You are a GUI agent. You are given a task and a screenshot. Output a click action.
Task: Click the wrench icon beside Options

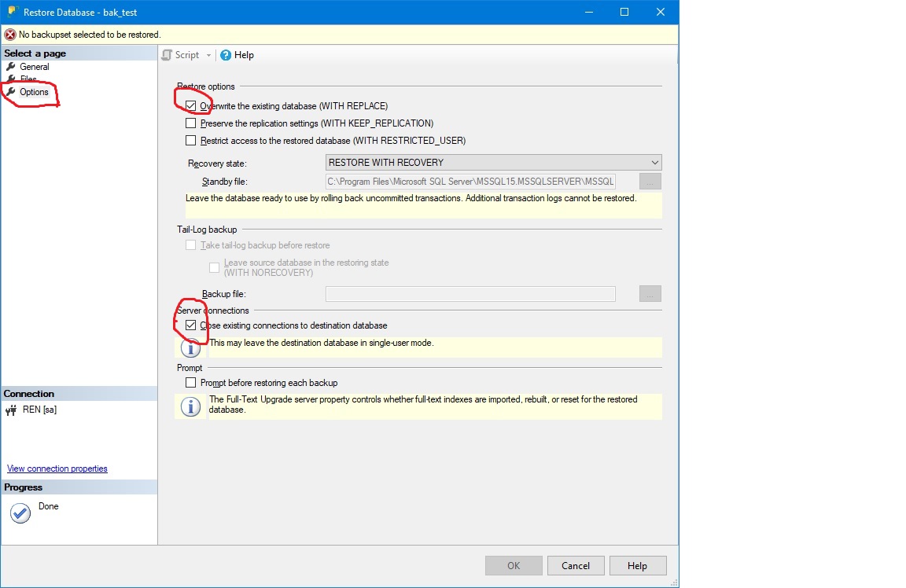[x=10, y=92]
